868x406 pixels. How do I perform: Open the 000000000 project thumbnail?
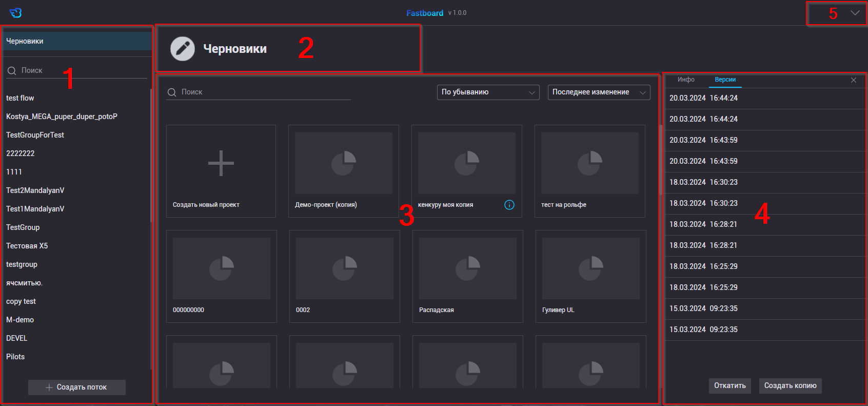tap(222, 268)
